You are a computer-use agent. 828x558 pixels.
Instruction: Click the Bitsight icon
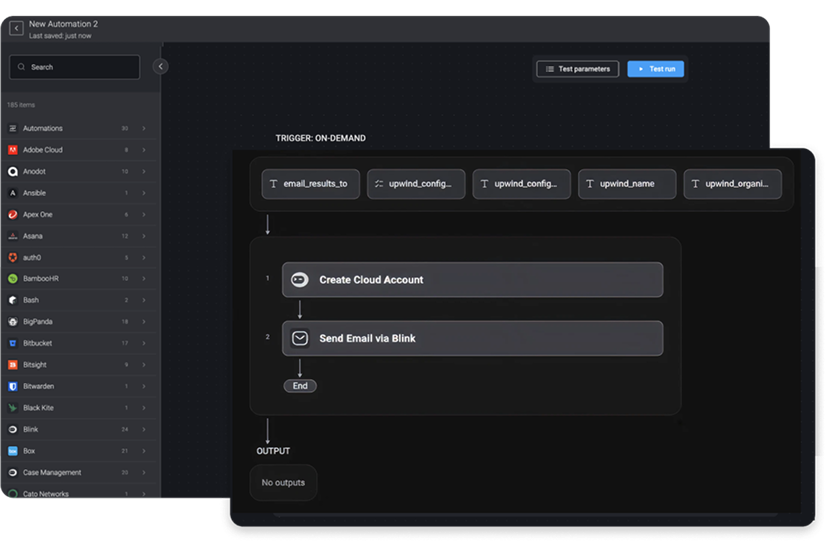click(x=13, y=365)
